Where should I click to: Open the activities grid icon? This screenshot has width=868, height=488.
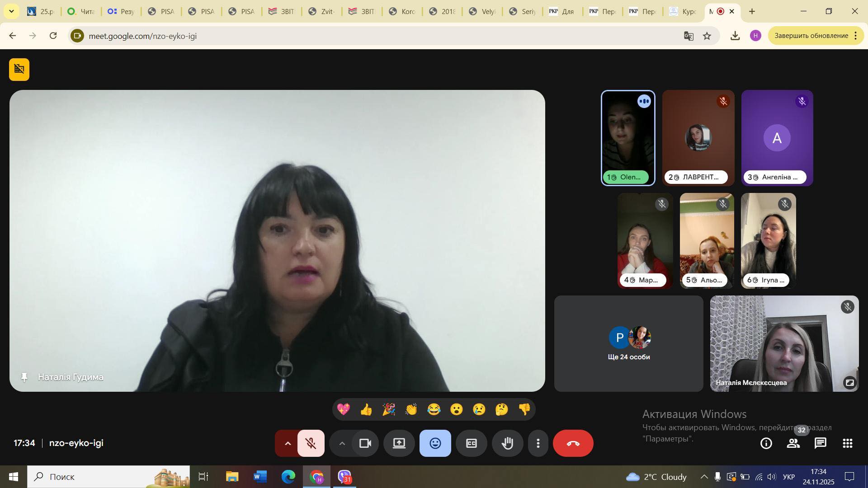tap(847, 443)
